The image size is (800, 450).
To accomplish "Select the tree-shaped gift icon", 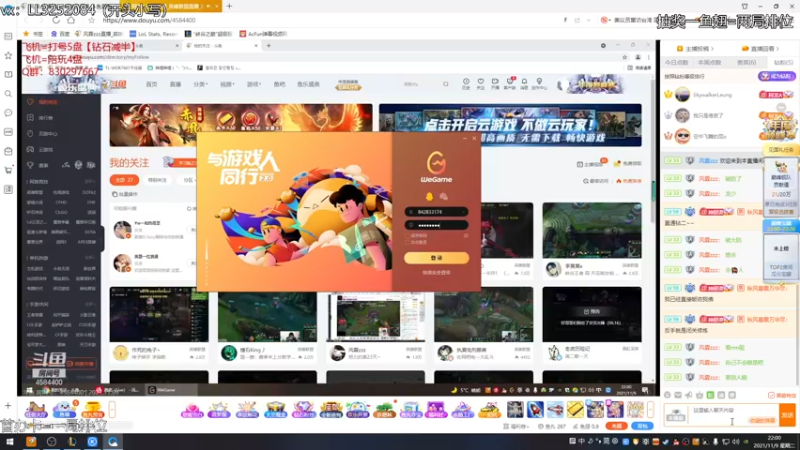I will click(x=385, y=409).
